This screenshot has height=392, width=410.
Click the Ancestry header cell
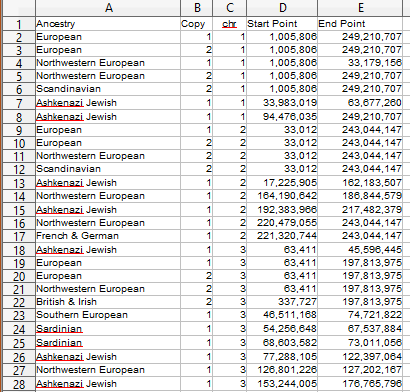tap(108, 24)
